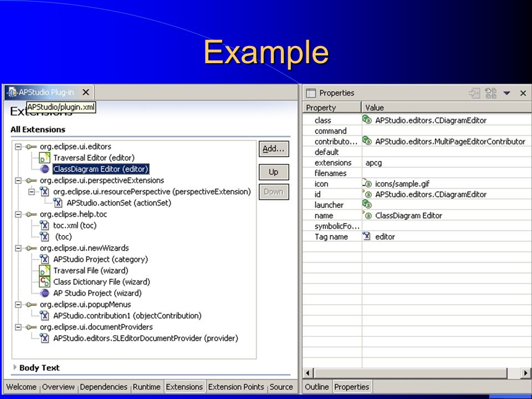Select 'APStudio.contribution1 (objectContribution)' item
532x399 pixels.
pyautogui.click(x=127, y=315)
